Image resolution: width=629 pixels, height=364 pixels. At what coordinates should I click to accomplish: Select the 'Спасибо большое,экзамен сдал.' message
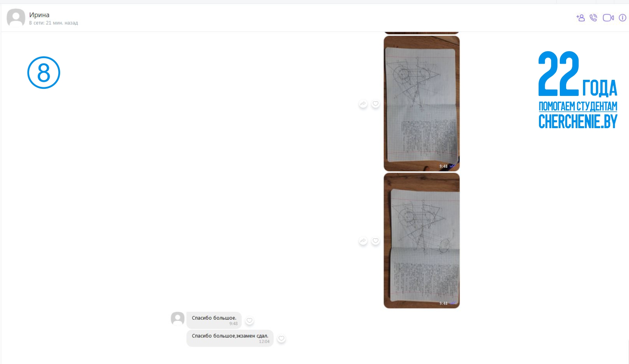point(230,338)
